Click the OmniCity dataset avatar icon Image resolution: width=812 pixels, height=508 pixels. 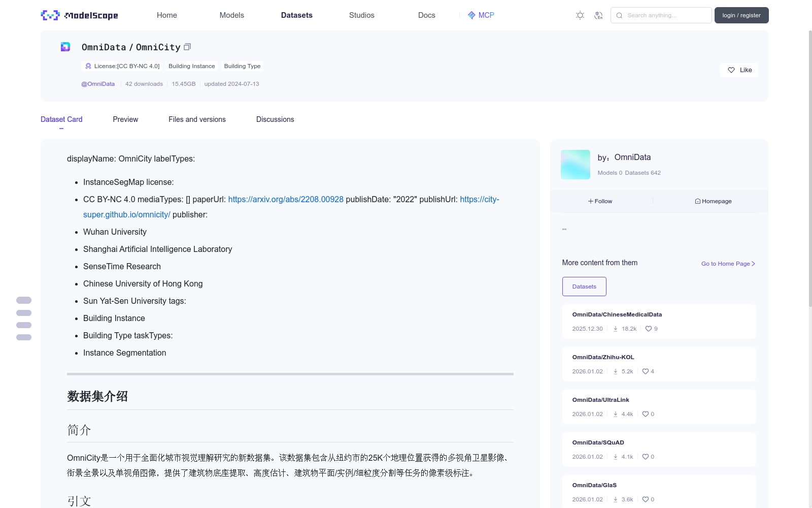pos(65,47)
